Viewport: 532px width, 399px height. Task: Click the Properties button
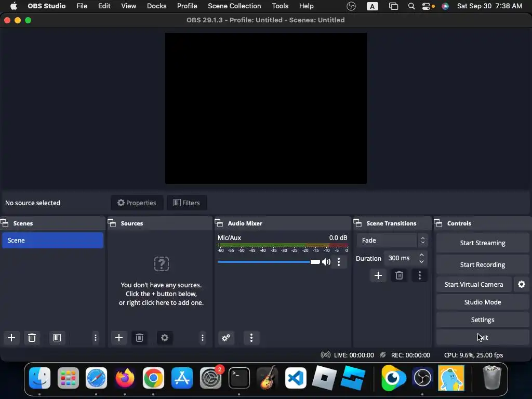pyautogui.click(x=137, y=203)
